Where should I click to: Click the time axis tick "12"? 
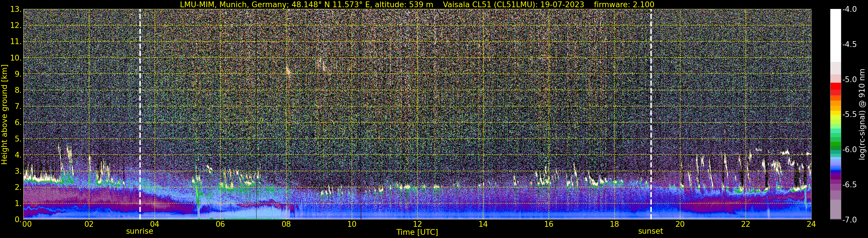coord(417,224)
